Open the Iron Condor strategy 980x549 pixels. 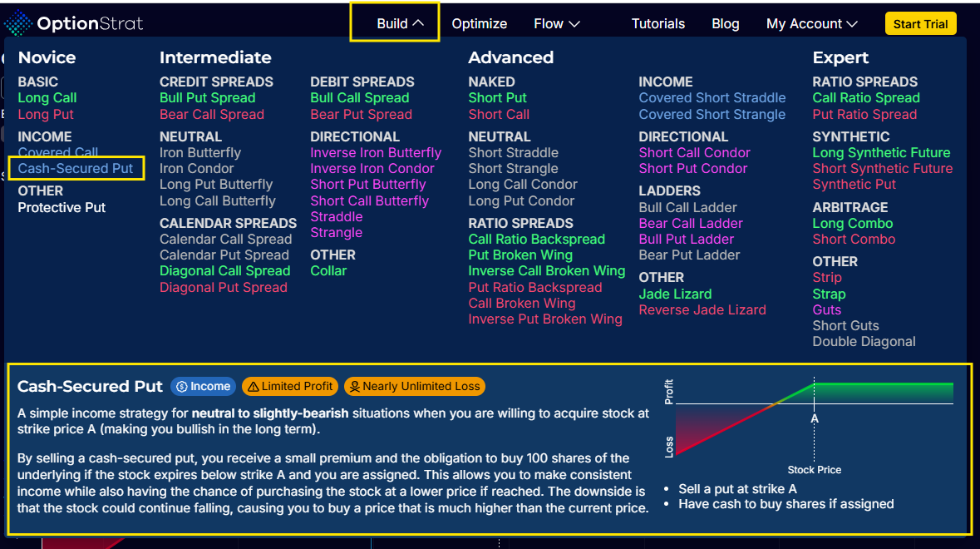click(197, 168)
